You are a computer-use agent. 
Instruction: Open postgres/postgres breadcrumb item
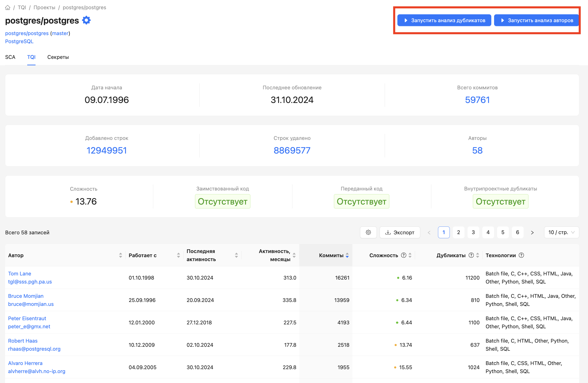(84, 7)
